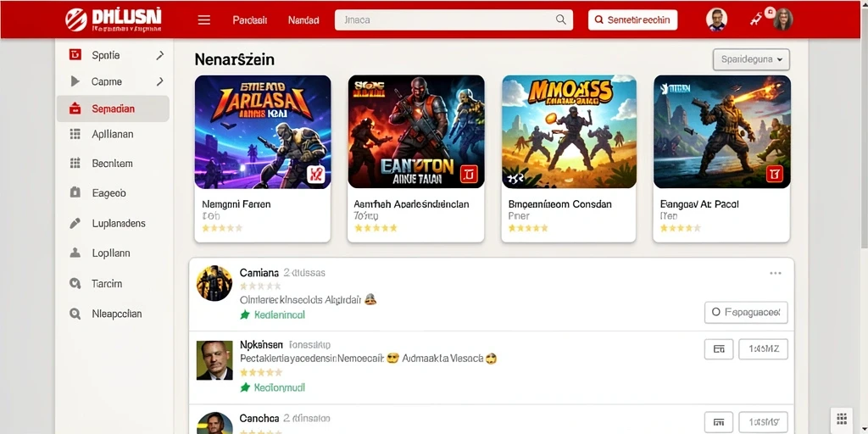868x434 pixels.
Task: Click the Fapaguaceel button
Action: (x=746, y=312)
